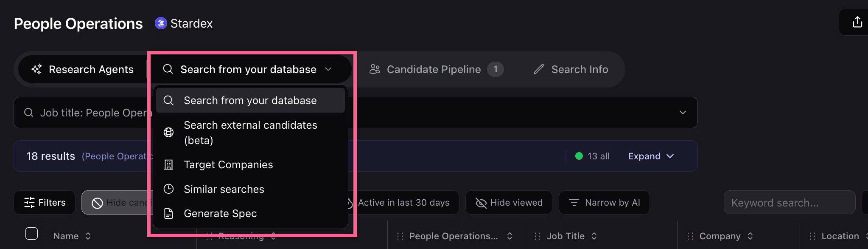Click the drag handle on Job Title column

(538, 236)
